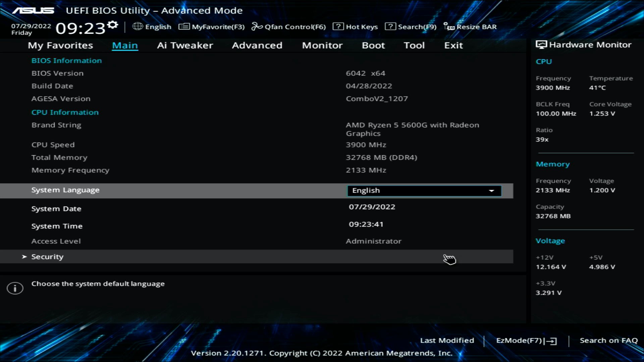Select the System Language row
Image resolution: width=644 pixels, height=362 pixels.
(x=65, y=190)
